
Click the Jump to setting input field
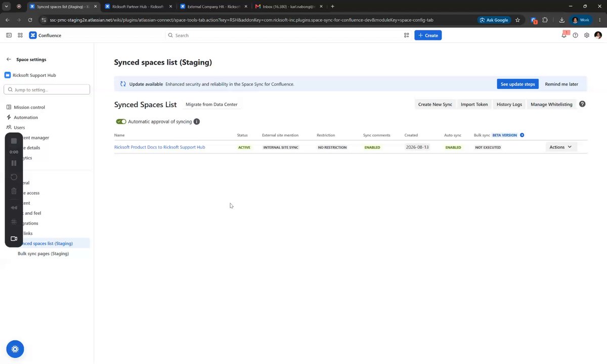click(x=47, y=89)
